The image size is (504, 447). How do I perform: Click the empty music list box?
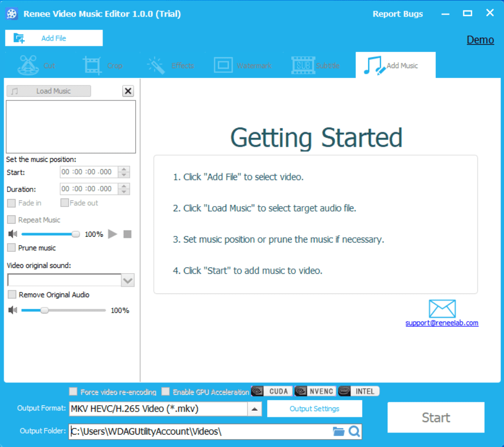(71, 126)
